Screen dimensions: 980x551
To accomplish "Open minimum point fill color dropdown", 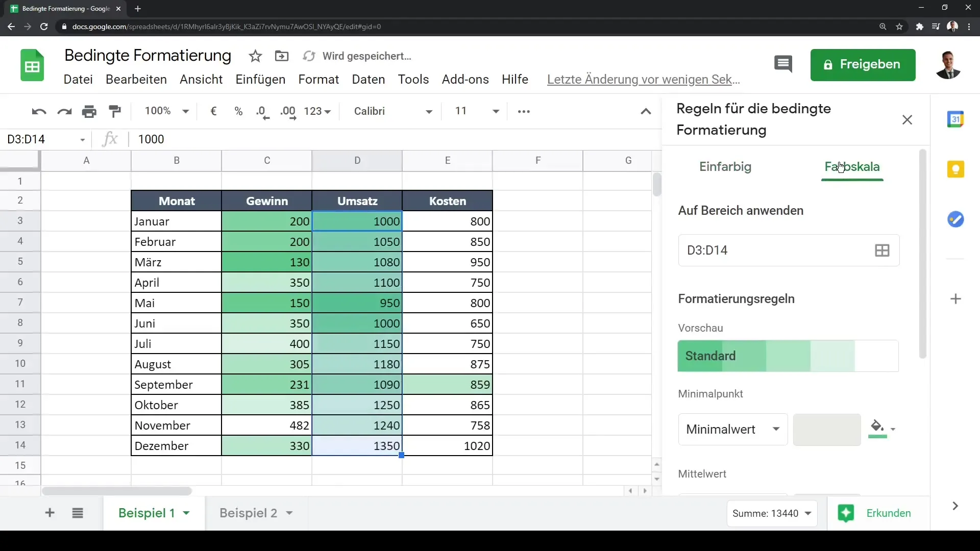I will pos(882,429).
